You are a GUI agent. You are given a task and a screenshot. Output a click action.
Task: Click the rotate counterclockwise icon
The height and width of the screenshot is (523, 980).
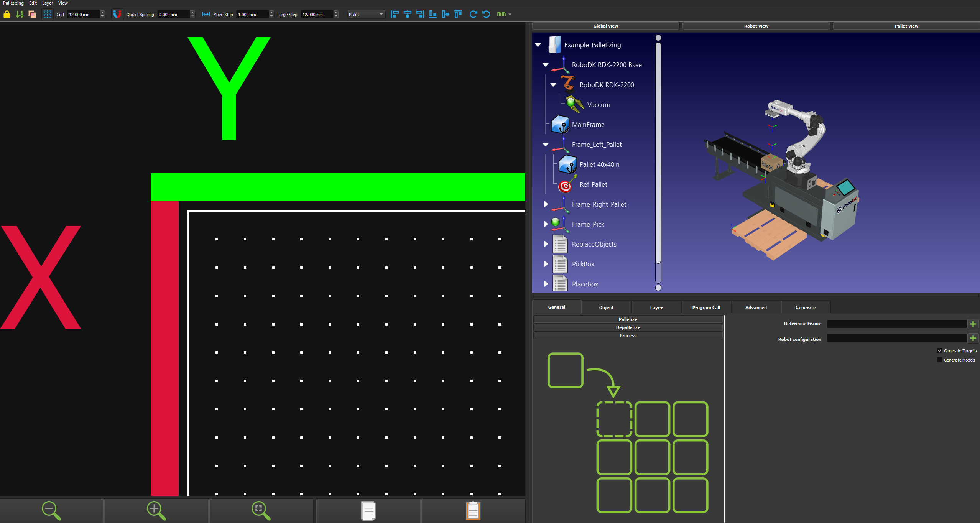486,15
